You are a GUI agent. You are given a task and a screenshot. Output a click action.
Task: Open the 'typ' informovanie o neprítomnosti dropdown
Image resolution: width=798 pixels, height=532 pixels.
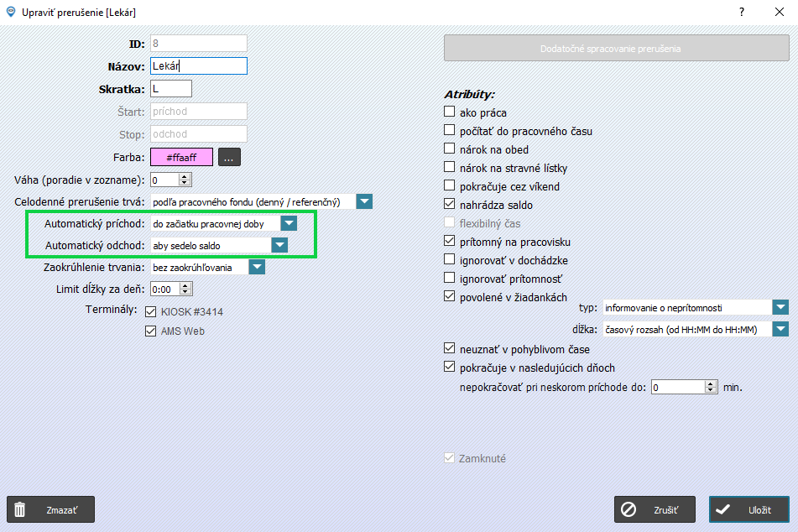[780, 307]
